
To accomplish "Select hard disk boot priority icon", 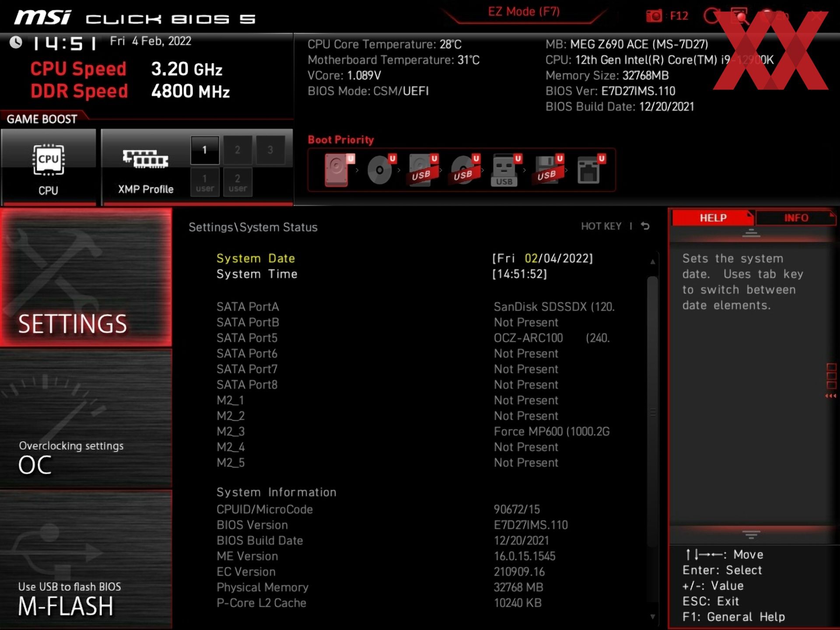I will click(x=338, y=170).
